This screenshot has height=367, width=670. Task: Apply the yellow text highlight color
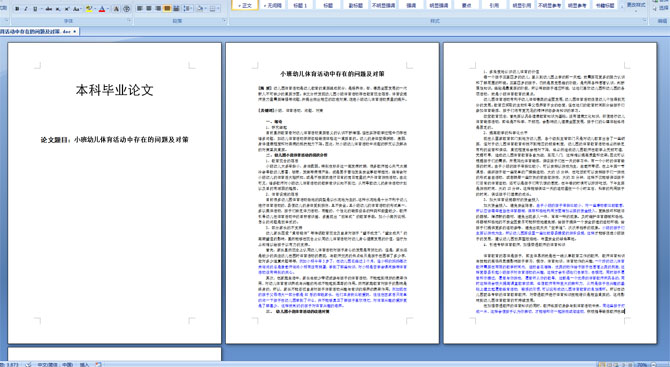89,9
